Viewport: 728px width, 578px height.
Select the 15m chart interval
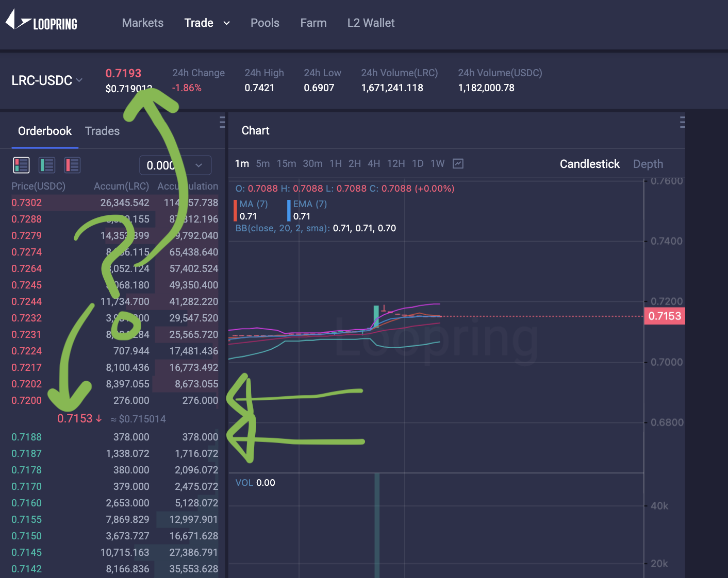(x=286, y=163)
